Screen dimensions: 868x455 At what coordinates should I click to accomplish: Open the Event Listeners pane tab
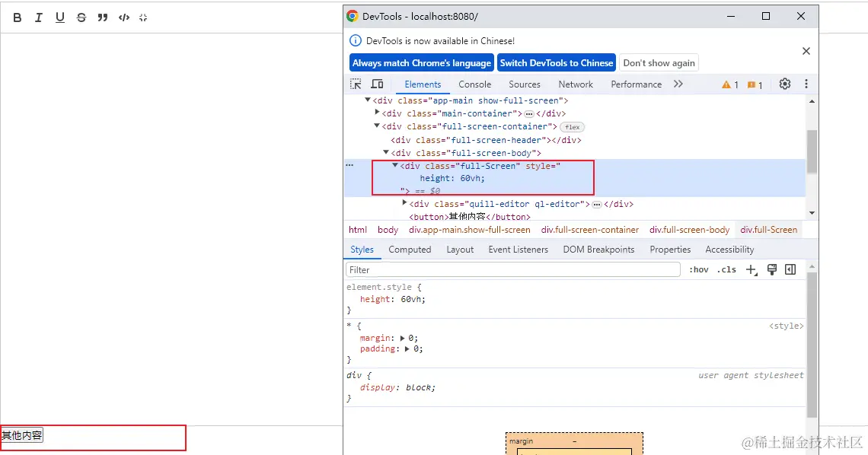pos(519,250)
